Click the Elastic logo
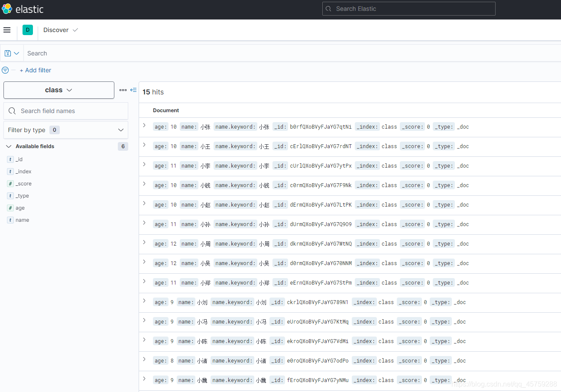 (x=23, y=9)
